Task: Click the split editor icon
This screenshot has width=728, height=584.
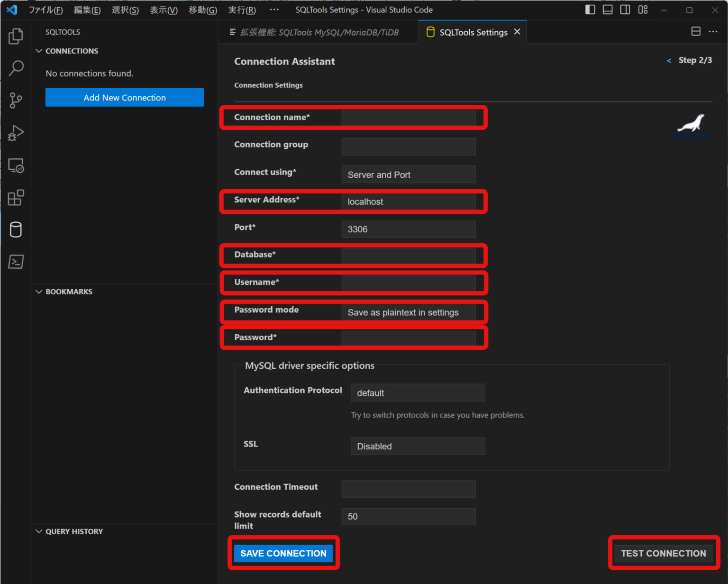Action: [x=696, y=31]
